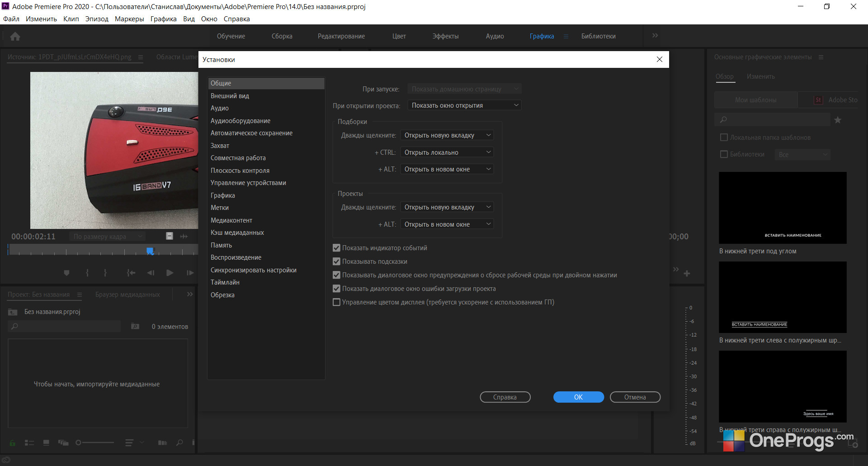Click the workspace overflow double-arrow icon
The height and width of the screenshot is (466, 868).
click(655, 35)
